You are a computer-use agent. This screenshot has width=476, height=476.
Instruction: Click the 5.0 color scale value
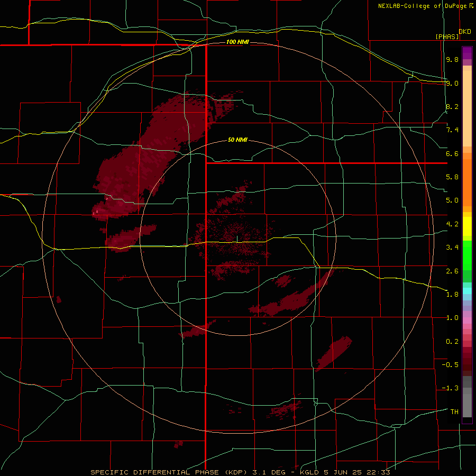452,200
